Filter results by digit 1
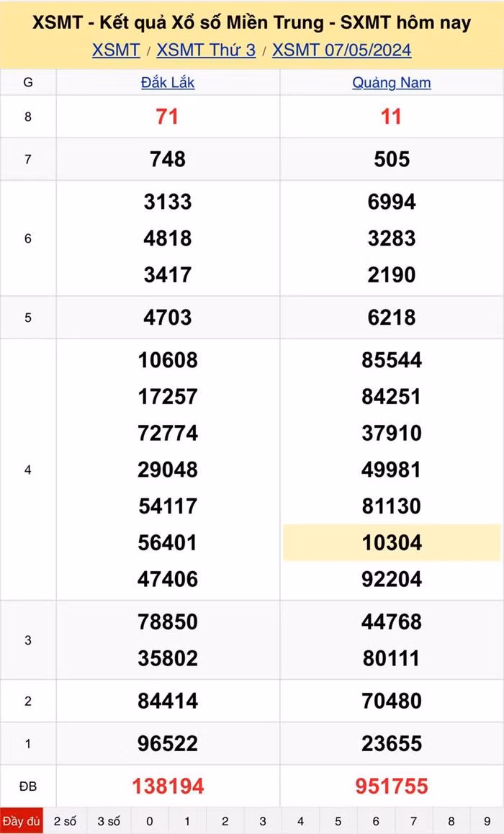504x834 pixels. point(187,821)
